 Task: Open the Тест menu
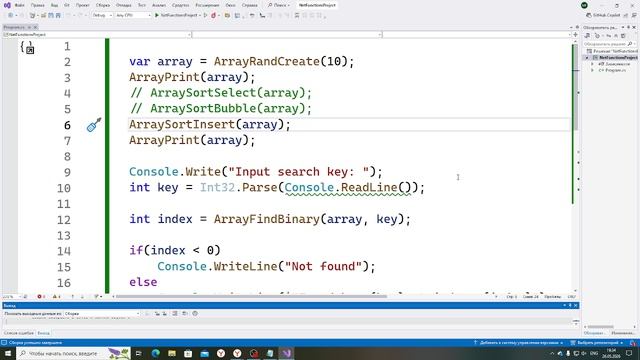(142, 5)
